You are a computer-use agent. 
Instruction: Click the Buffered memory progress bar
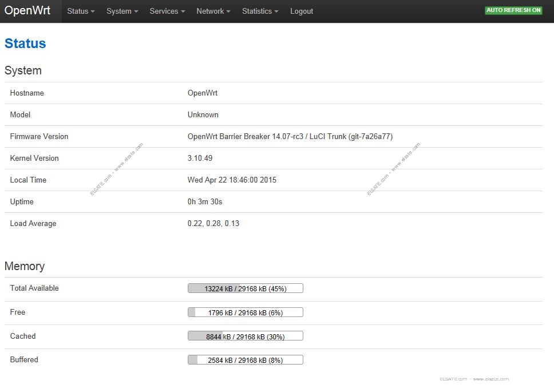[245, 360]
